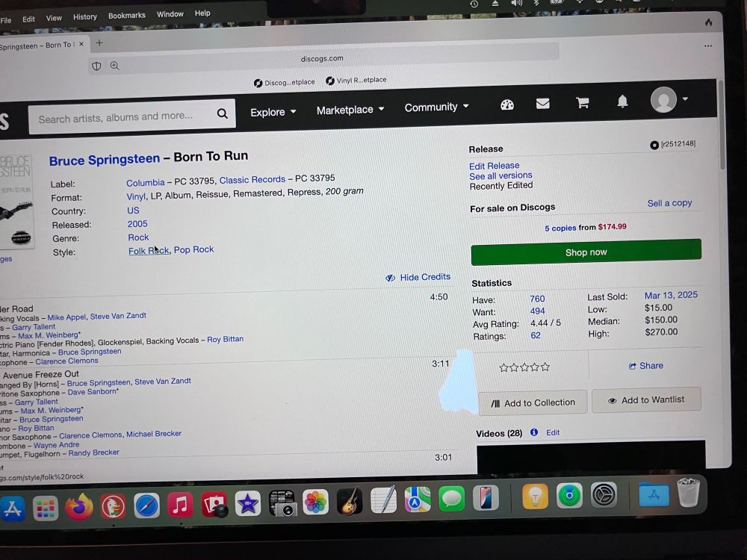Open the View menu
Image resolution: width=747 pixels, height=560 pixels.
54,18
